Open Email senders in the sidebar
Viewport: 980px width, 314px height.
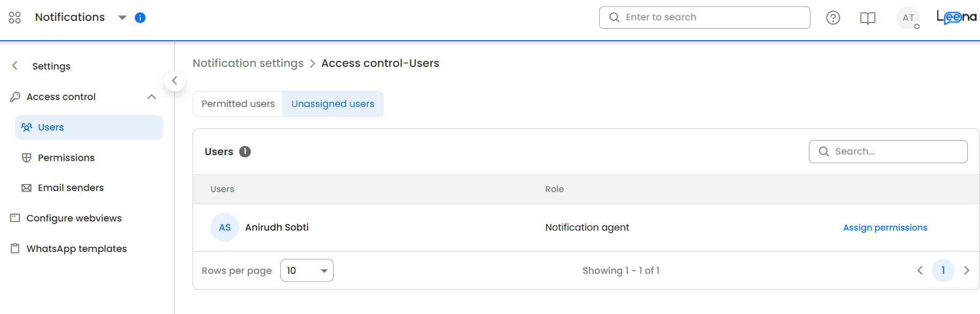click(x=71, y=188)
